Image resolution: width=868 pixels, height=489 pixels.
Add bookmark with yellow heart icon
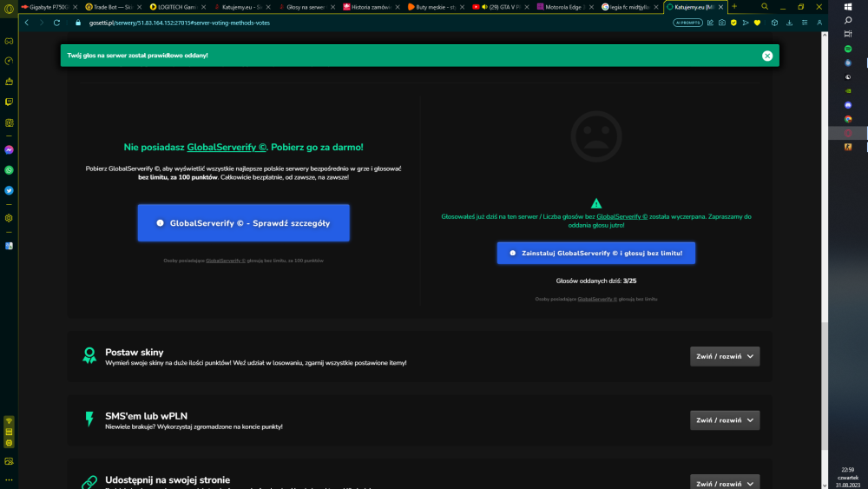tap(757, 23)
